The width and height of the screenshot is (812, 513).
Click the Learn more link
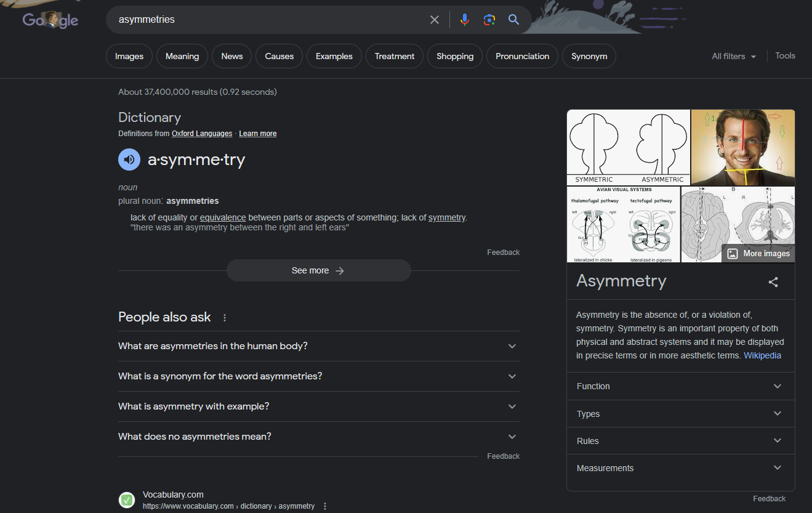pos(257,134)
